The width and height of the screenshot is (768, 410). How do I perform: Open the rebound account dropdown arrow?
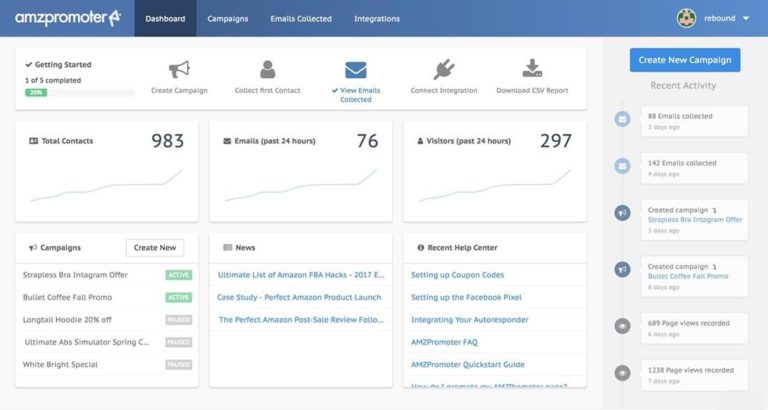click(x=746, y=19)
